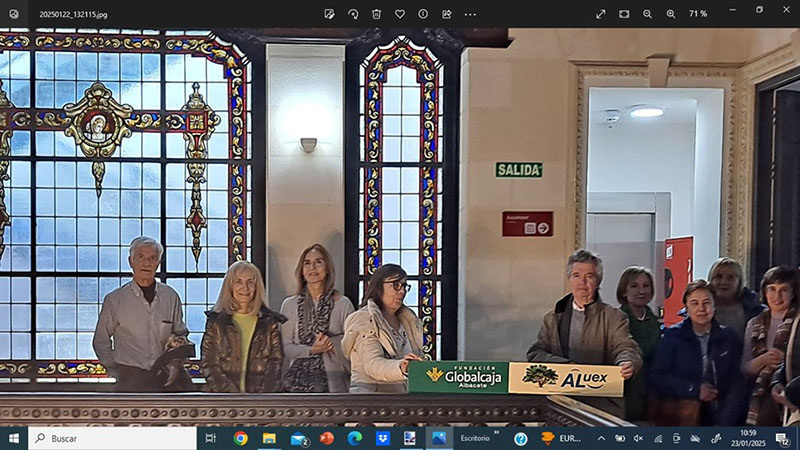
Task: Rotate the photo
Action: (353, 14)
